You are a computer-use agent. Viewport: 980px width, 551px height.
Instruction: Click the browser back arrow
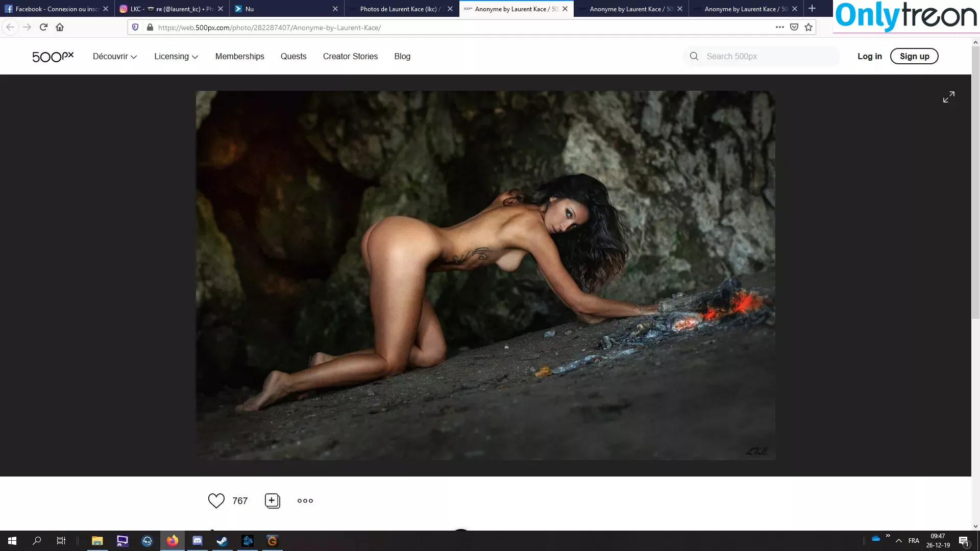coord(10,27)
